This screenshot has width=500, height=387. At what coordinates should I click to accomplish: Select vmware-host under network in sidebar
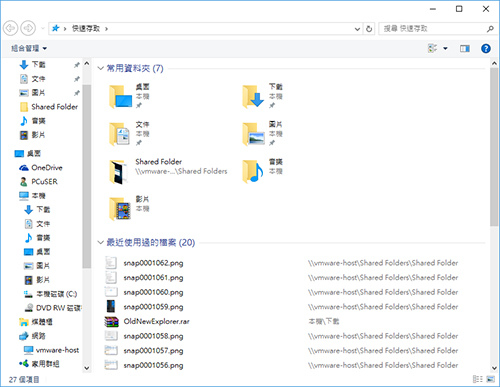point(51,350)
